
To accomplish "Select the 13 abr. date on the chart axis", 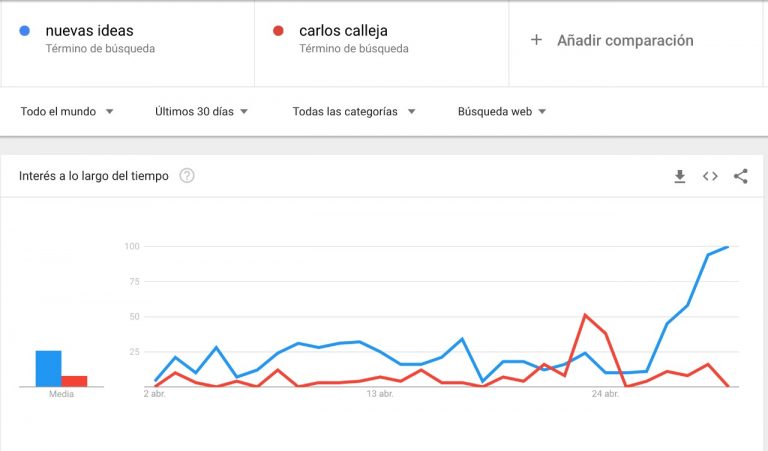I will click(x=380, y=394).
